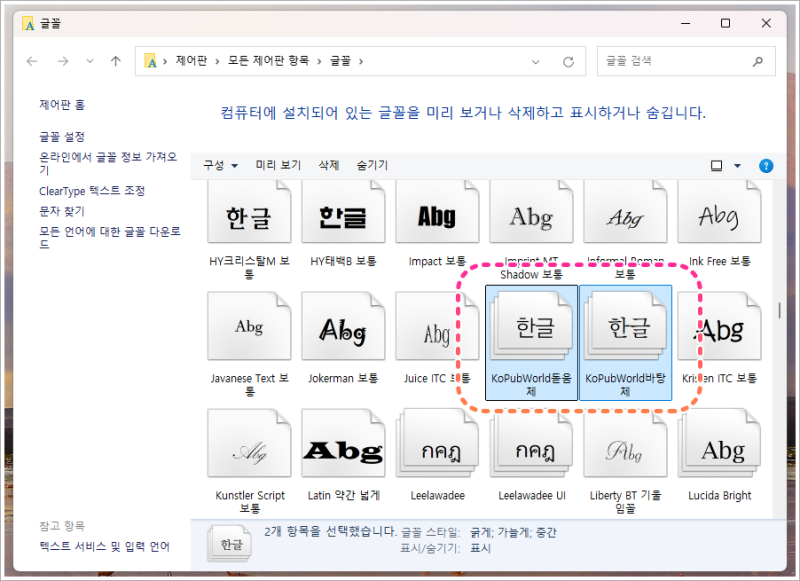Select the HY태백B 보통 font icon
The width and height of the screenshot is (800, 581).
[343, 213]
